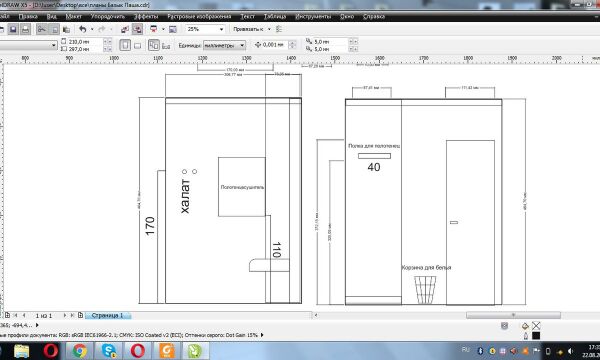The width and height of the screenshot is (600, 360).
Task: Select the Страница 1 page tab
Action: [x=108, y=315]
